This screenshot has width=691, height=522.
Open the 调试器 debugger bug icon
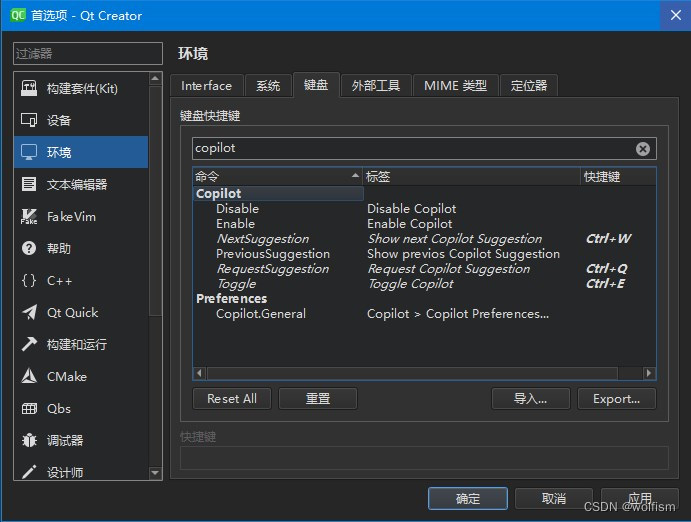(29, 440)
